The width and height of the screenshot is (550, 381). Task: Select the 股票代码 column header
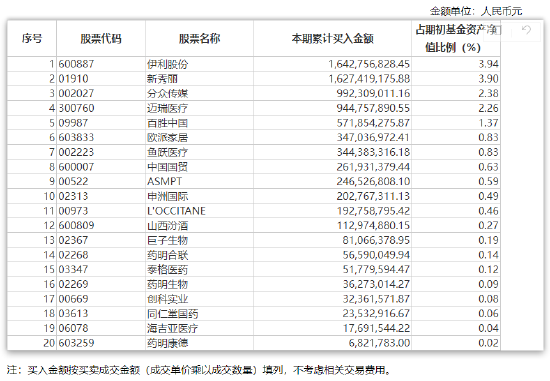[x=101, y=38]
